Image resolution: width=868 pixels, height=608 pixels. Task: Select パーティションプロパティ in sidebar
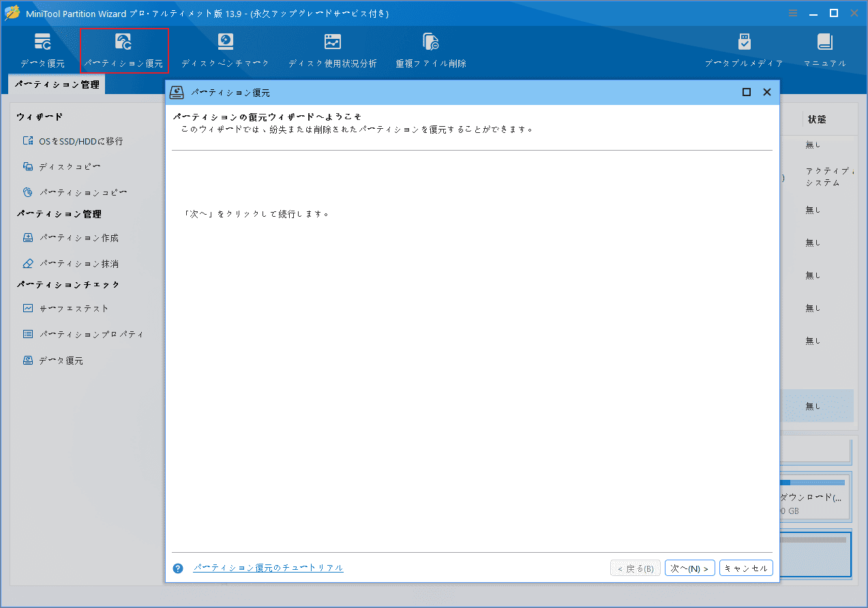click(91, 335)
